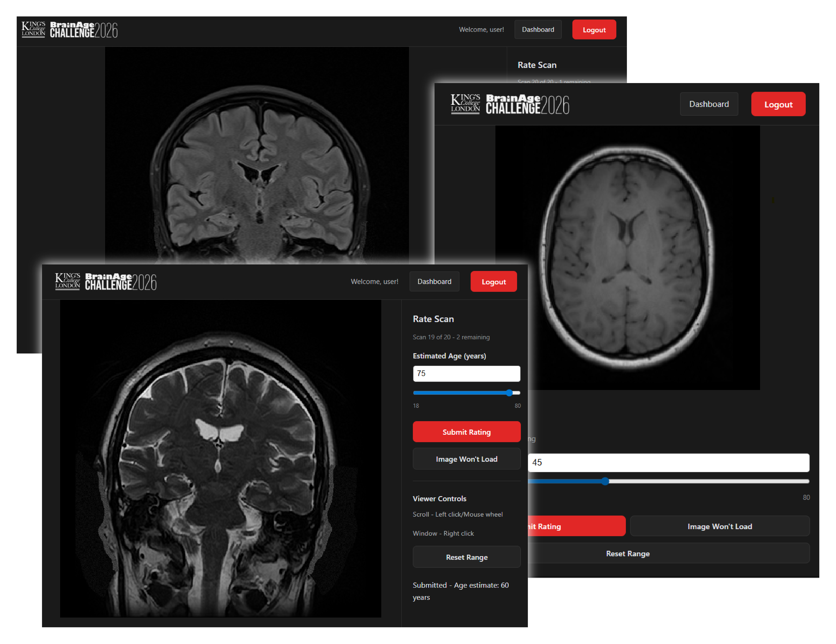Click the age slider set to 45
The width and height of the screenshot is (836, 644).
[x=605, y=481]
